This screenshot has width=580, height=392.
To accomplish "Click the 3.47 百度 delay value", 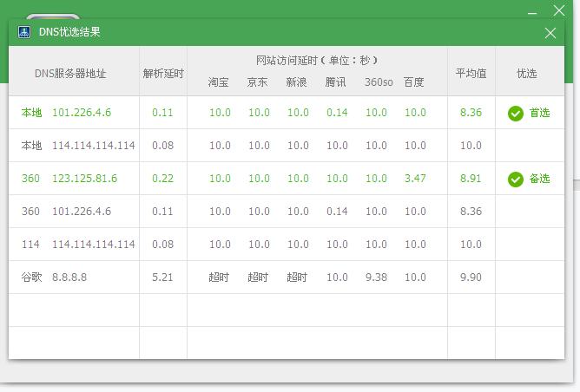I will [x=415, y=178].
